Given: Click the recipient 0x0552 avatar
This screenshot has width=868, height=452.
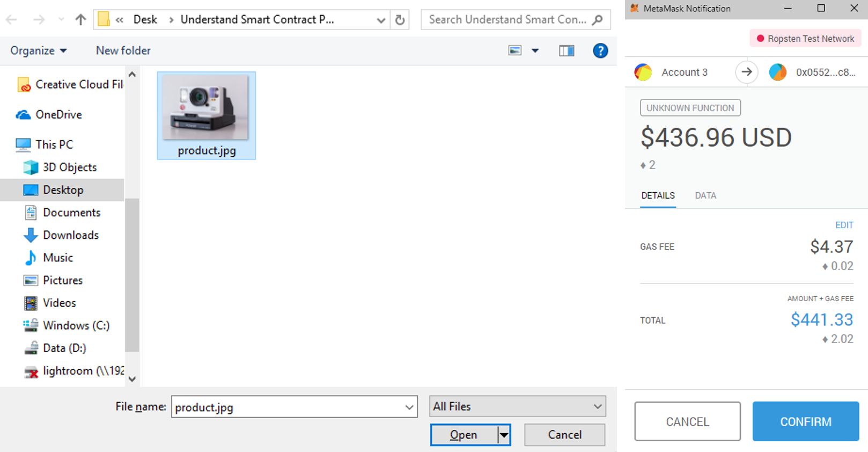Looking at the screenshot, I should [x=778, y=72].
